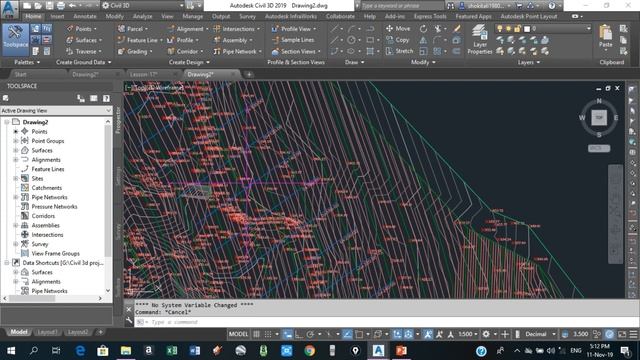Open the Active Drawing View dropdown
640x360 pixels.
[x=56, y=111]
